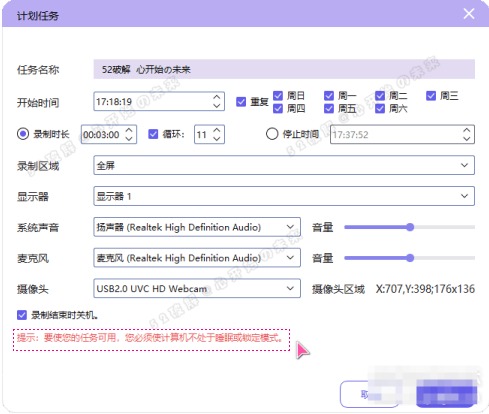
Task: Uncheck the 周四 checkbox
Action: click(278, 108)
